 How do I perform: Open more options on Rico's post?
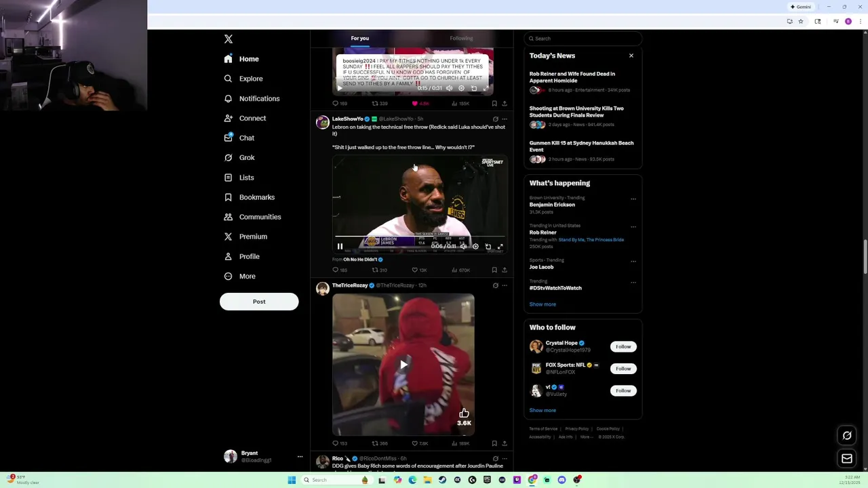(x=504, y=459)
